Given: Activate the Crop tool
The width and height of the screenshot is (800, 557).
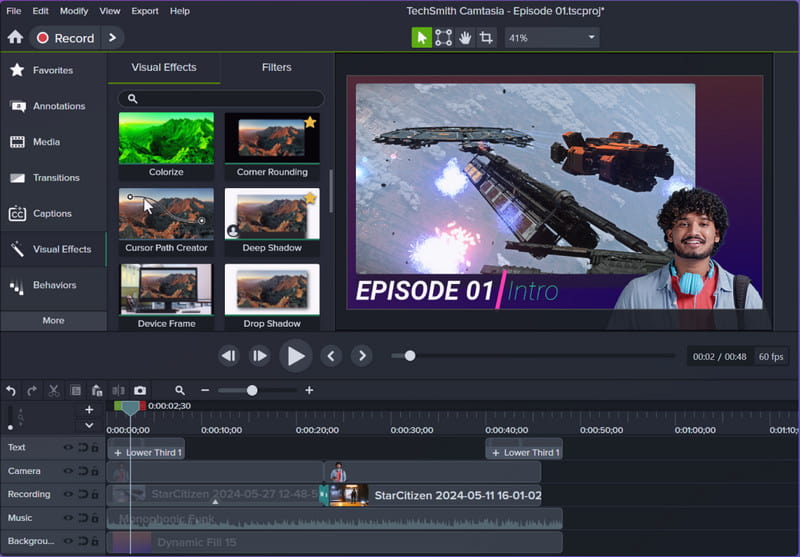Looking at the screenshot, I should [486, 38].
